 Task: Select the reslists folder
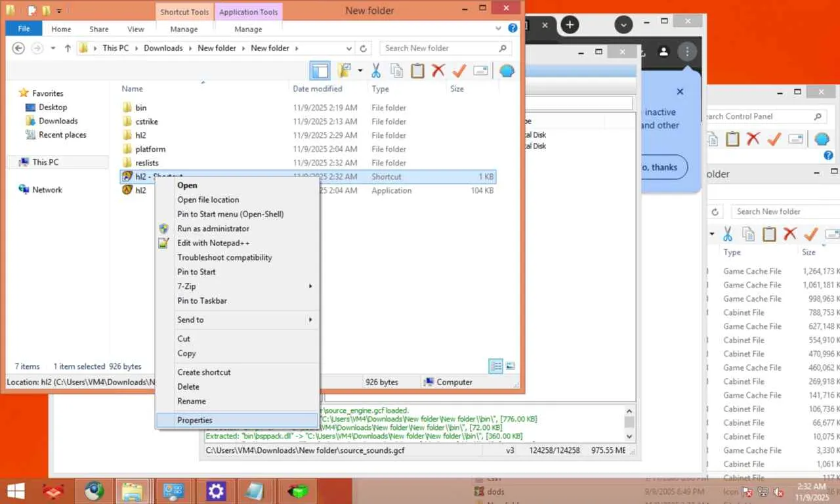pos(146,163)
